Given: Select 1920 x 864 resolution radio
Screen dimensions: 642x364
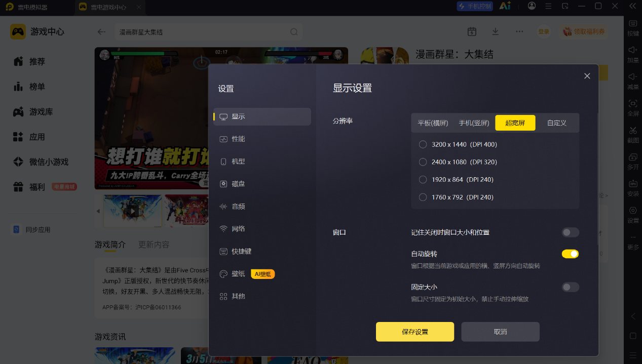Looking at the screenshot, I should tap(423, 180).
